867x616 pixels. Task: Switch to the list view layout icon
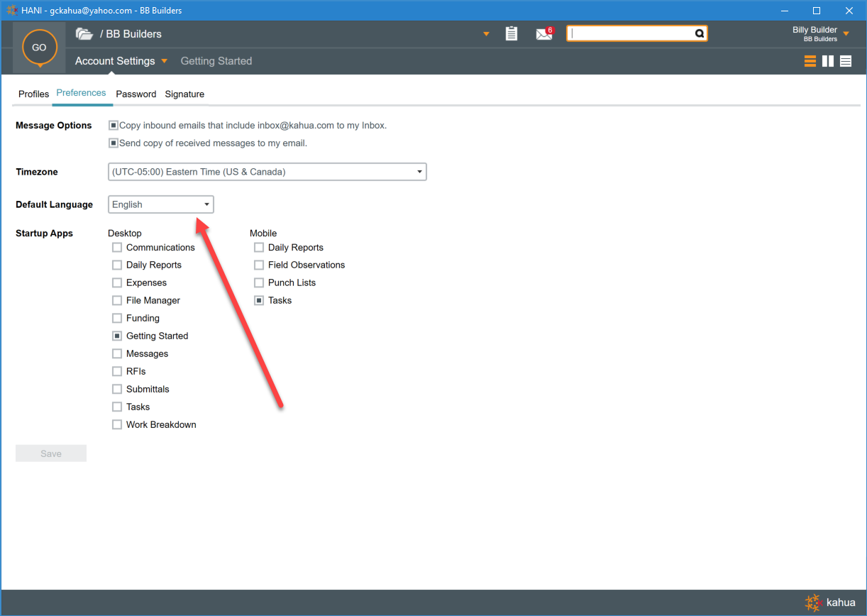tap(845, 62)
